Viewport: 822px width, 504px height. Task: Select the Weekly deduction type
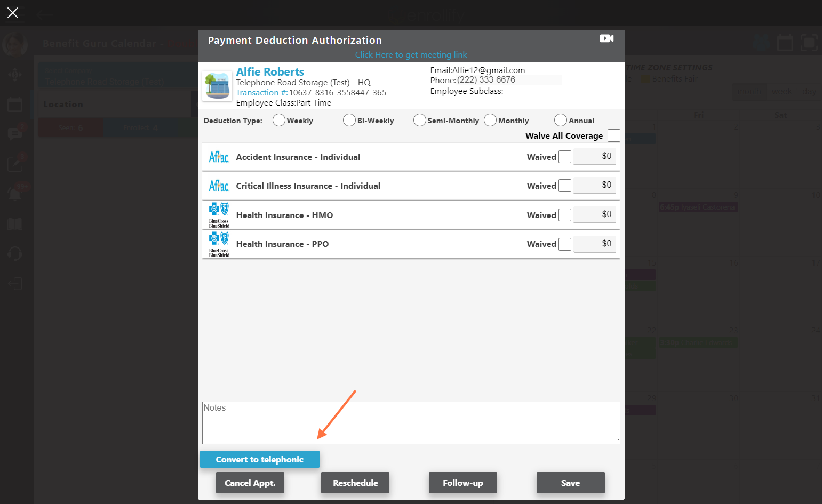point(279,120)
